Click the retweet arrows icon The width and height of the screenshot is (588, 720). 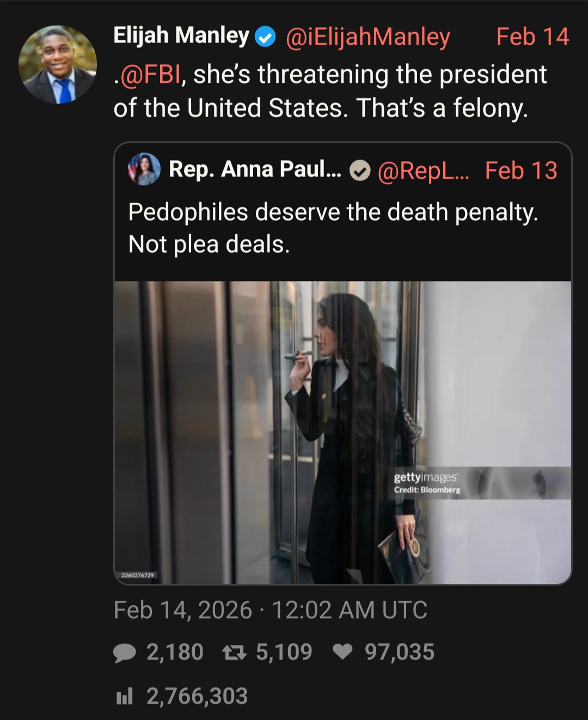coord(234,652)
